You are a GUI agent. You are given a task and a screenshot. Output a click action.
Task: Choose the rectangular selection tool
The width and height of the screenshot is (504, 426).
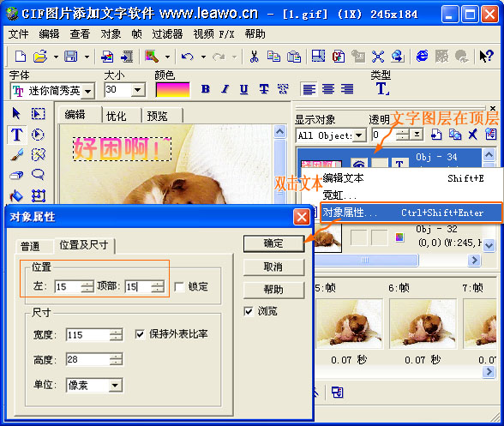point(39,113)
